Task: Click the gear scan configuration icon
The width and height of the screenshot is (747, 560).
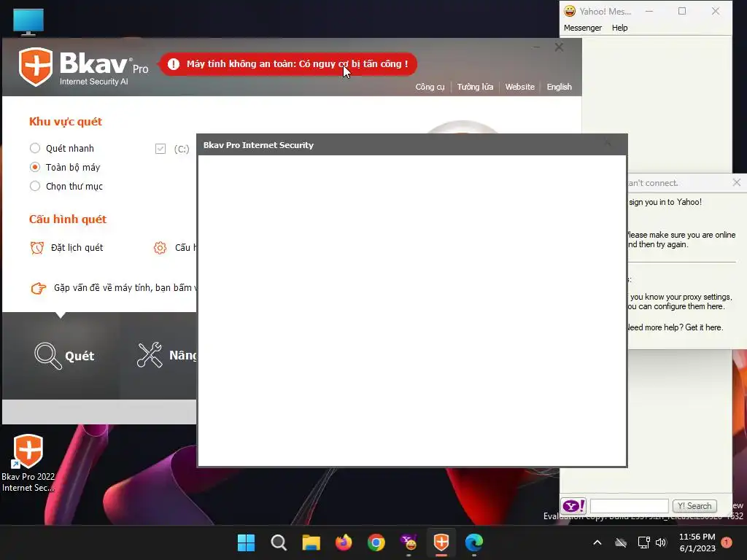Action: (x=160, y=248)
